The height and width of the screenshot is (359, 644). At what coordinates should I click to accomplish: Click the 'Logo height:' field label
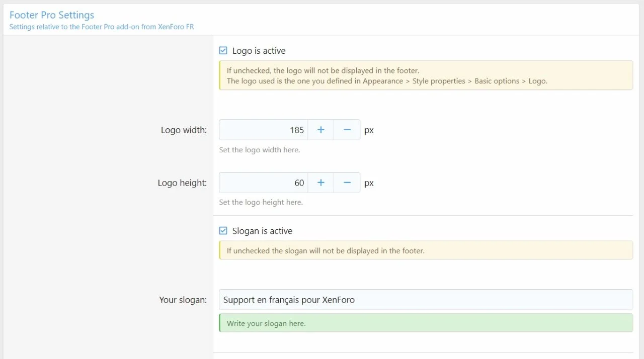coord(182,183)
